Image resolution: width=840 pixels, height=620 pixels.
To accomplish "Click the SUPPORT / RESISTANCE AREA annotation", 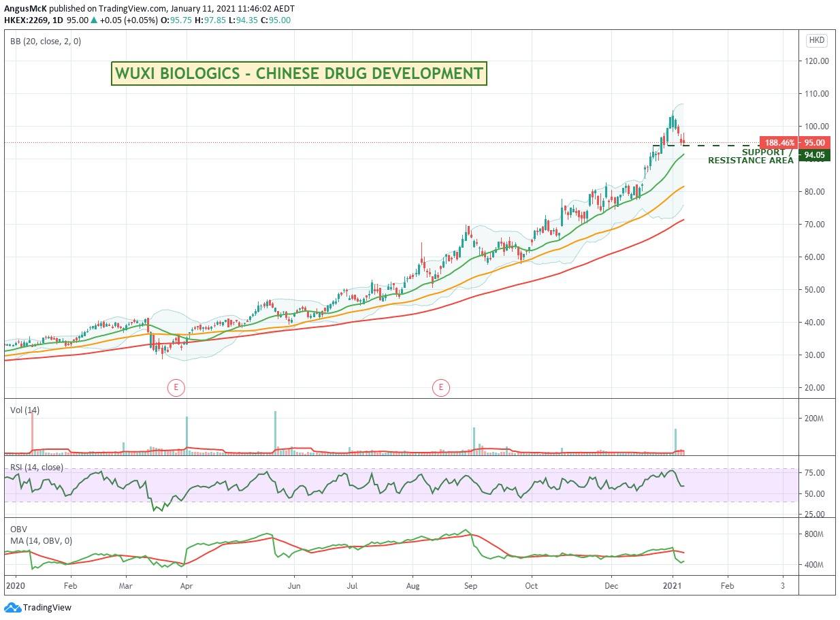I will (x=751, y=157).
